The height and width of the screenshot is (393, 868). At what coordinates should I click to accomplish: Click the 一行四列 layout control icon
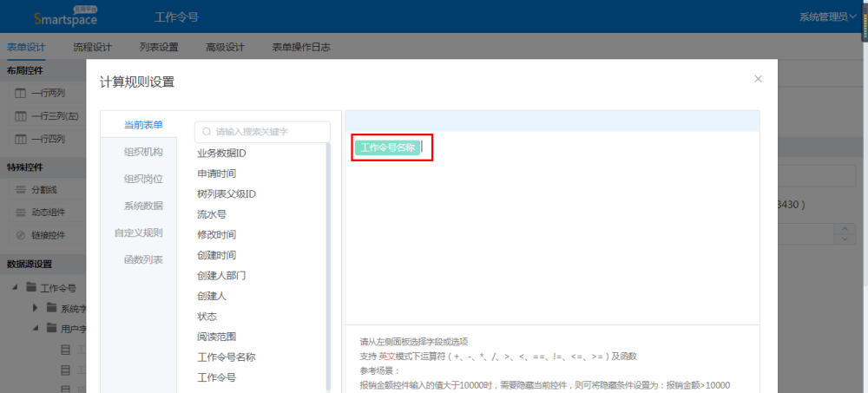point(21,139)
